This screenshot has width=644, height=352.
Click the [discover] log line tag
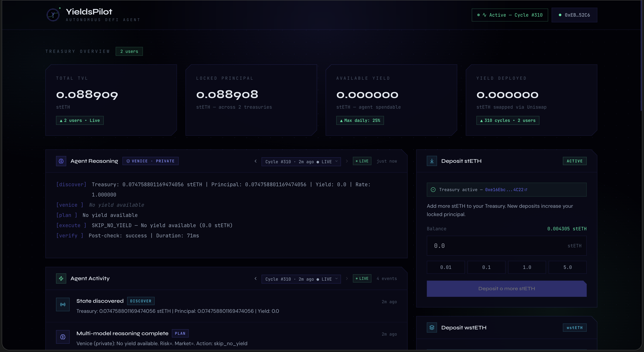(x=71, y=184)
